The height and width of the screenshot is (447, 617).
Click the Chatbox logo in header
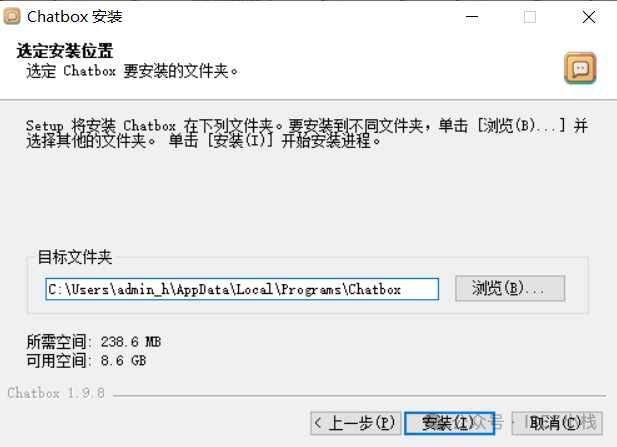pos(580,68)
